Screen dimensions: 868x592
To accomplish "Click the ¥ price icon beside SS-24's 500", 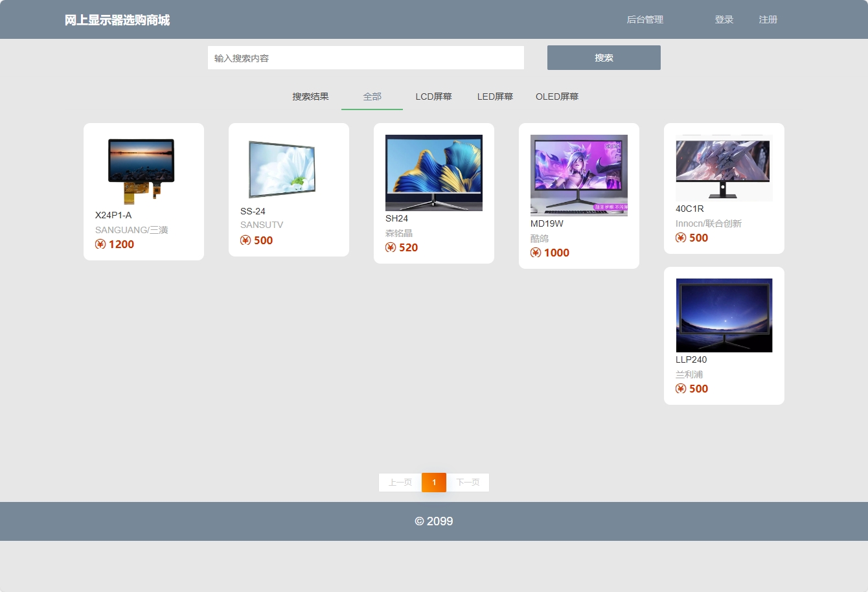I will (245, 240).
